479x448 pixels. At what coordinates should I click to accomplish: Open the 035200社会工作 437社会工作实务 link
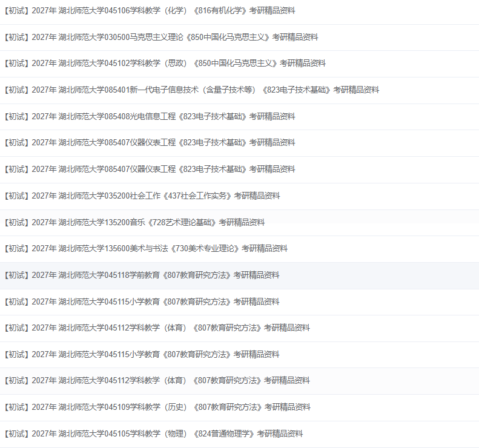coord(142,196)
